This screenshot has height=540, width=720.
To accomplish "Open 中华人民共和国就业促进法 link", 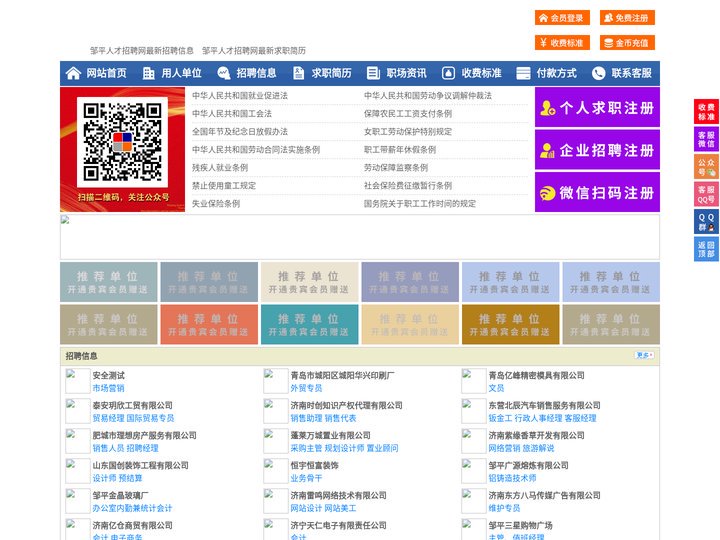I will click(x=240, y=96).
